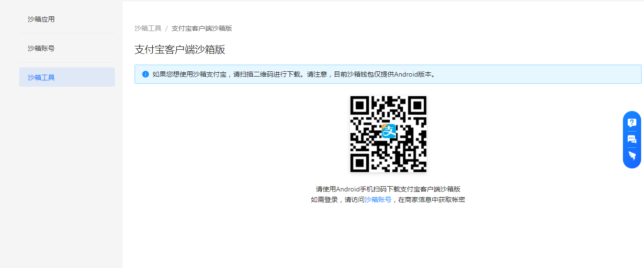This screenshot has height=268, width=644.
Task: Click the bottom DingTalk-style floating icon
Action: pyautogui.click(x=632, y=156)
